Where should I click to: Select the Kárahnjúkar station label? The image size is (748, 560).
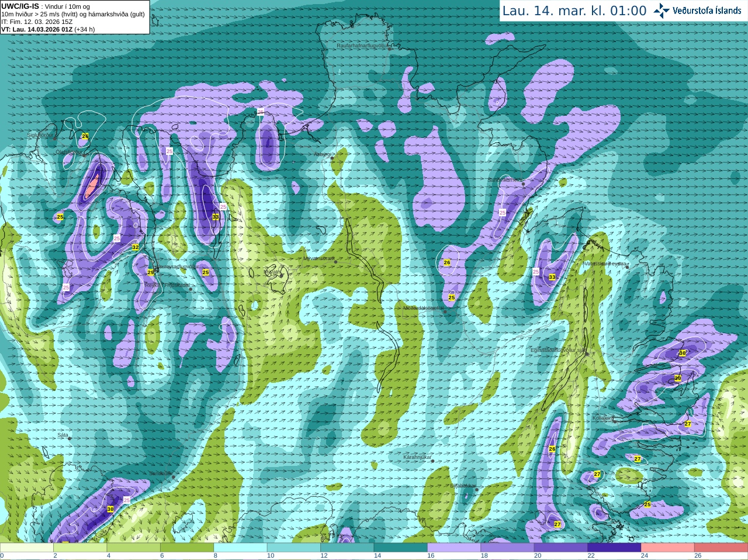click(x=417, y=457)
